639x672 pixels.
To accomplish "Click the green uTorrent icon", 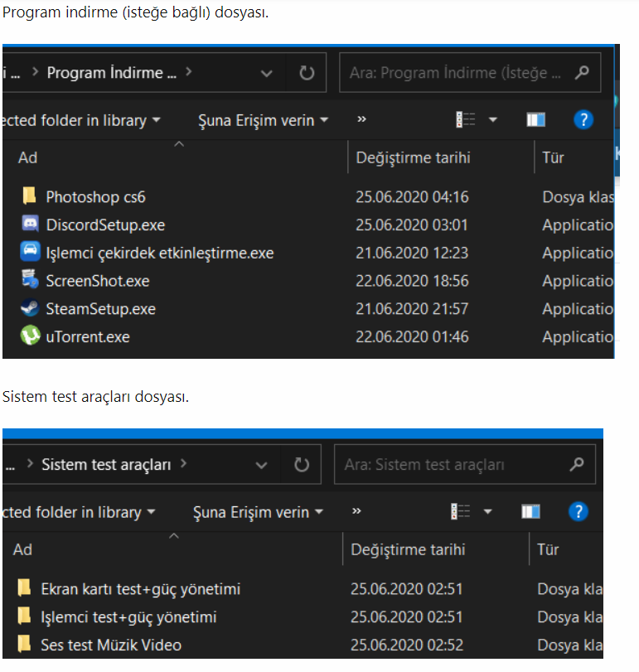I will tap(30, 337).
